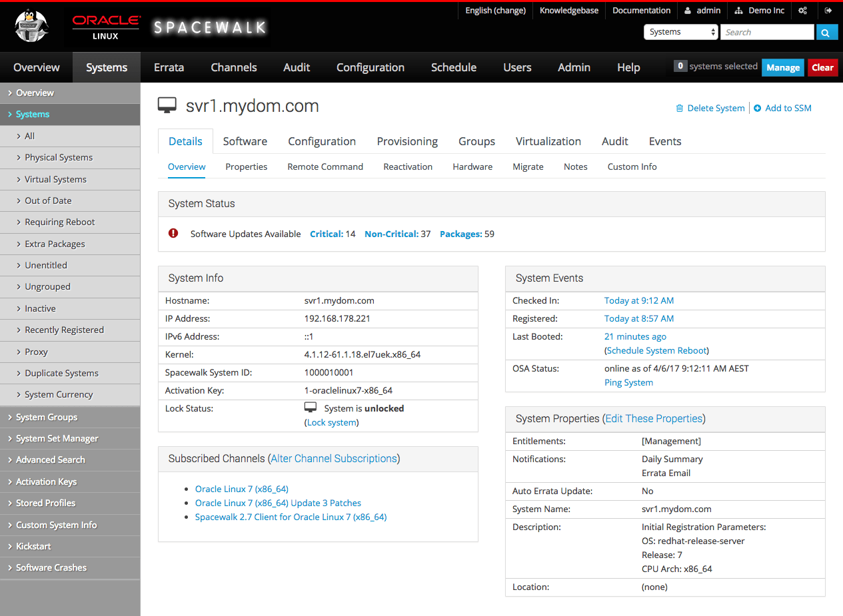Image resolution: width=843 pixels, height=616 pixels.
Task: Open the Configuration top menu
Action: click(x=371, y=67)
